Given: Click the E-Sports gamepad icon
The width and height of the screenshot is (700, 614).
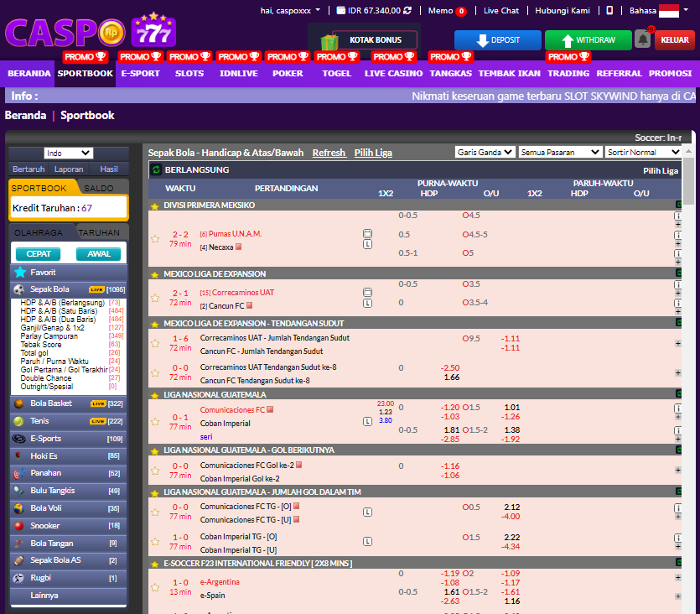Looking at the screenshot, I should [x=18, y=439].
